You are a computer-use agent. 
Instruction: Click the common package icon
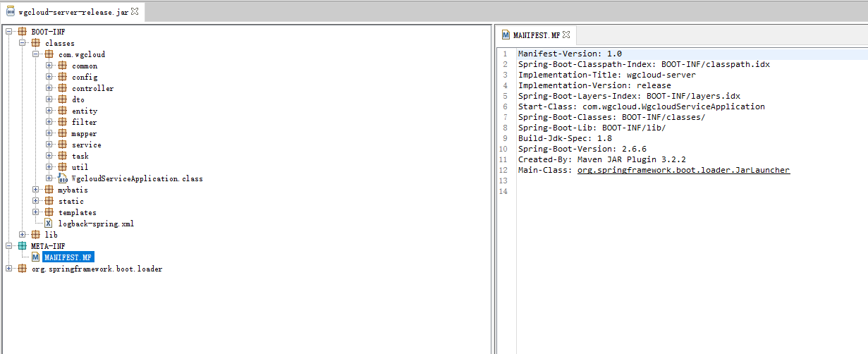63,66
